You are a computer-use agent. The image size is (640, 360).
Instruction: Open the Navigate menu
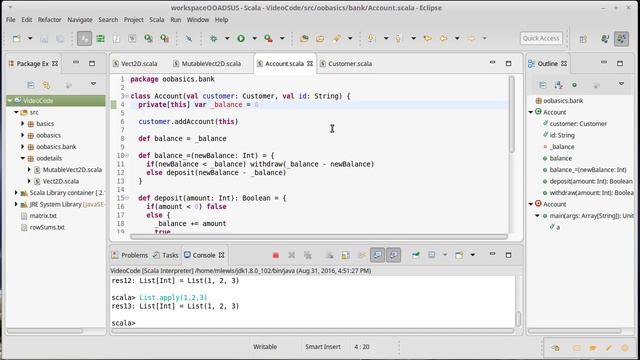80,20
